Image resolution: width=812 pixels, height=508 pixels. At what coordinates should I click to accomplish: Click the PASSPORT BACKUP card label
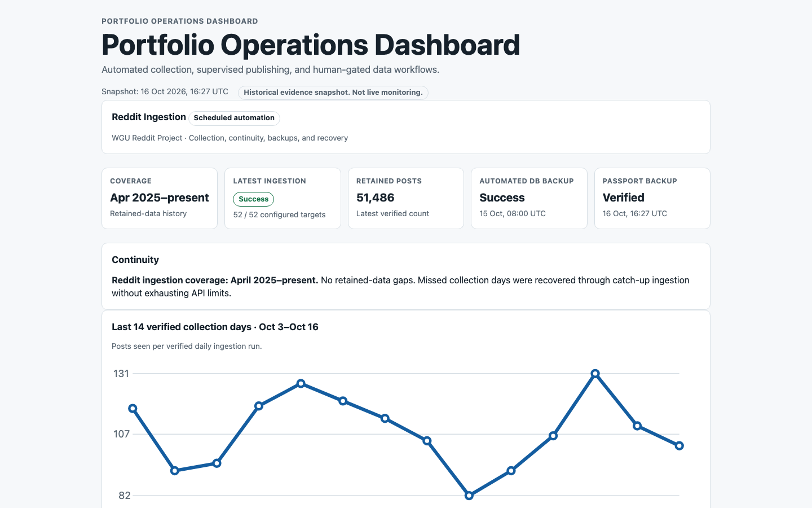[640, 181]
